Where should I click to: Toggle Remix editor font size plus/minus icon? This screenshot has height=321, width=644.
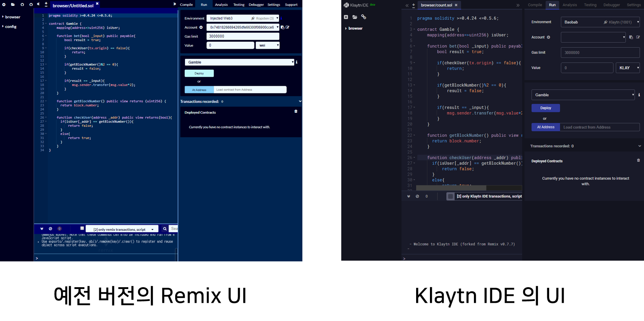point(46,4)
